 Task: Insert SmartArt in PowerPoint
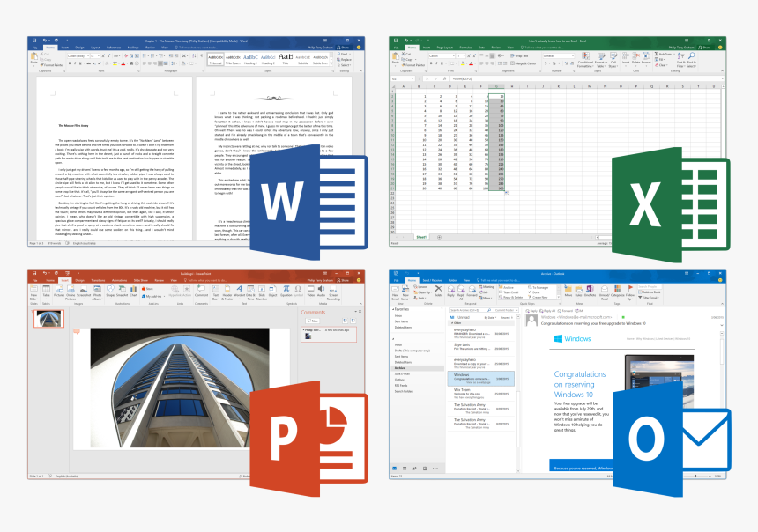[x=121, y=288]
